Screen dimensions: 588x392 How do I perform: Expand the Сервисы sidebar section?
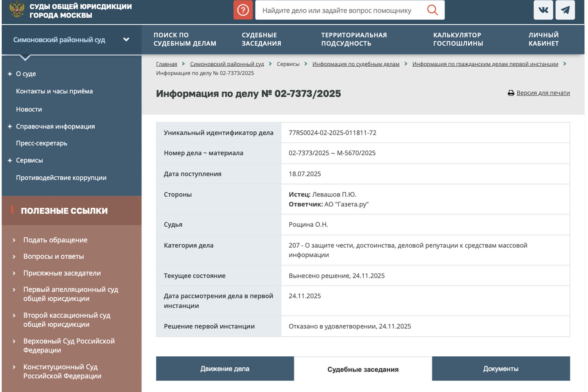tap(10, 160)
